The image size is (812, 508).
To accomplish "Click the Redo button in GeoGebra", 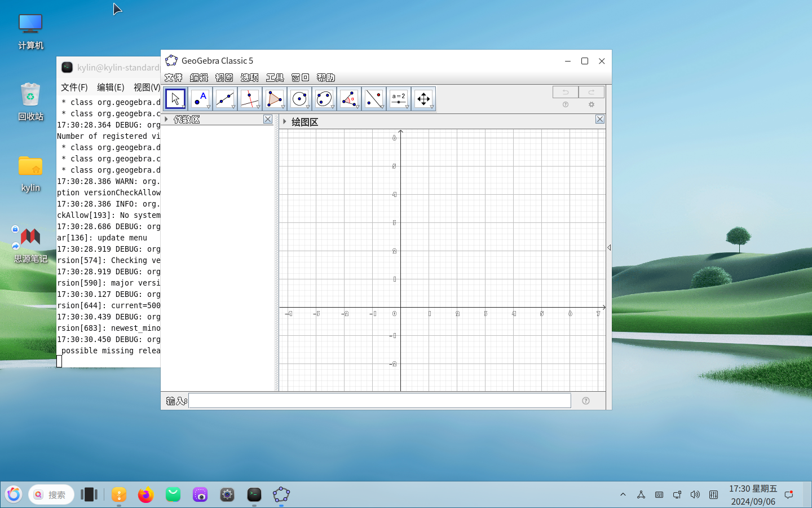I will 592,92.
